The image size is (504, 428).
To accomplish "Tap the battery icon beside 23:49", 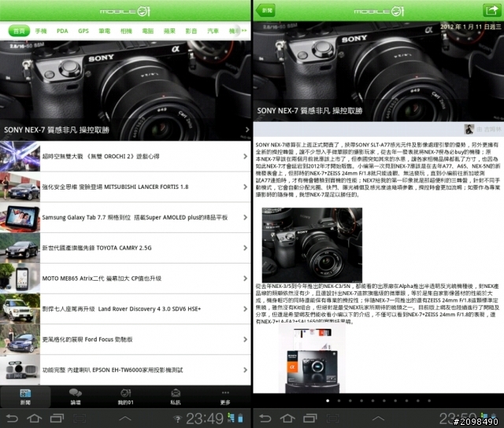I will tap(240, 418).
